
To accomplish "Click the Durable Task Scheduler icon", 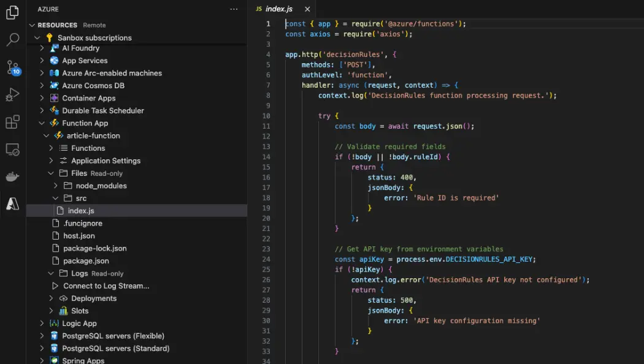I will coord(54,110).
